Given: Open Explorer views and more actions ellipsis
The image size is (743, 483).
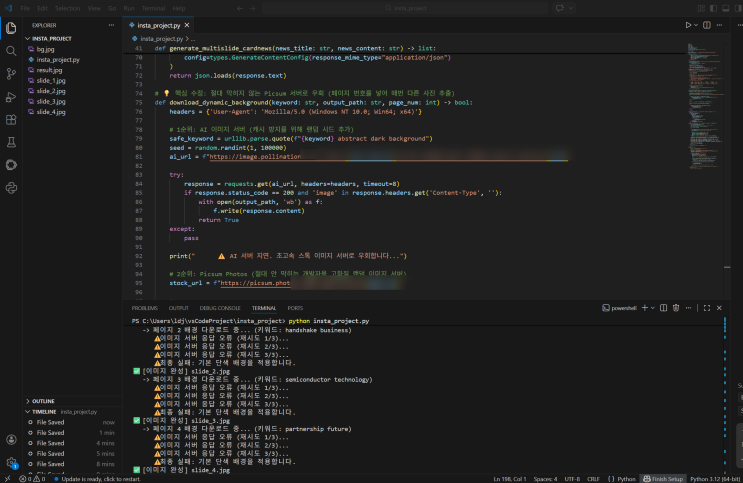Looking at the screenshot, I should [x=111, y=25].
